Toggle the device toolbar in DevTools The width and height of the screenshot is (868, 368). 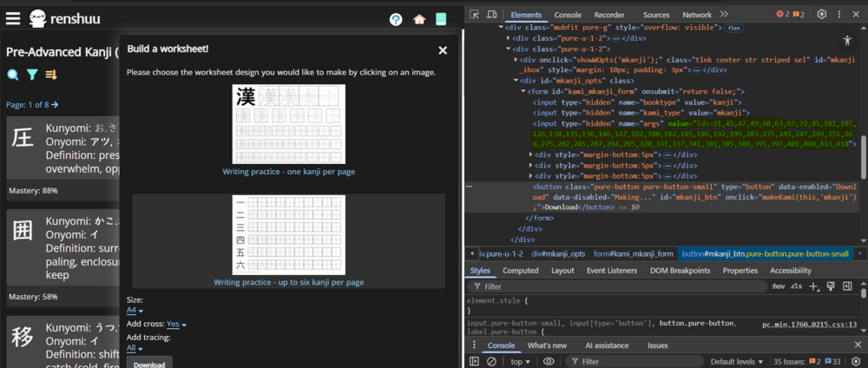pos(492,15)
